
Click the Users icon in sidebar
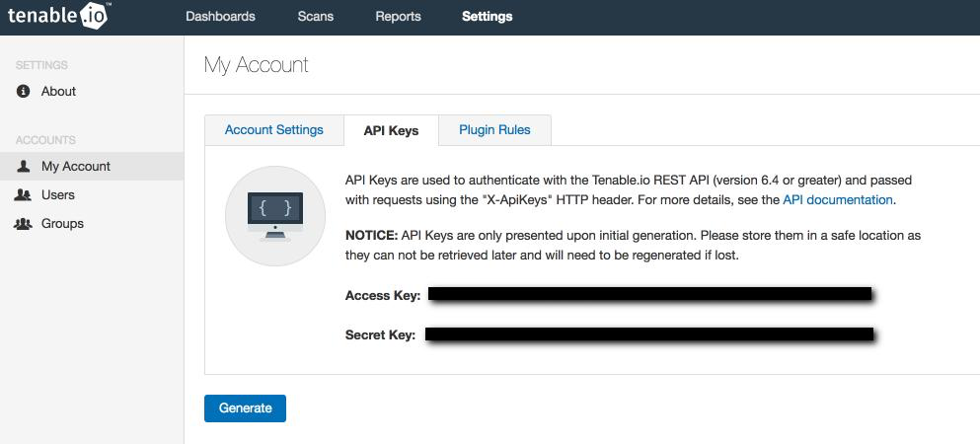click(x=24, y=195)
